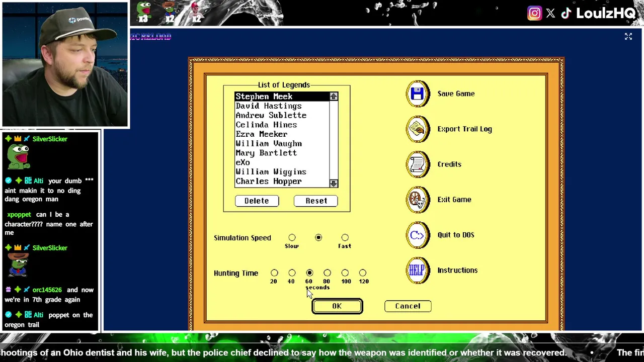Select Ezra Meeker in the list

(282, 134)
